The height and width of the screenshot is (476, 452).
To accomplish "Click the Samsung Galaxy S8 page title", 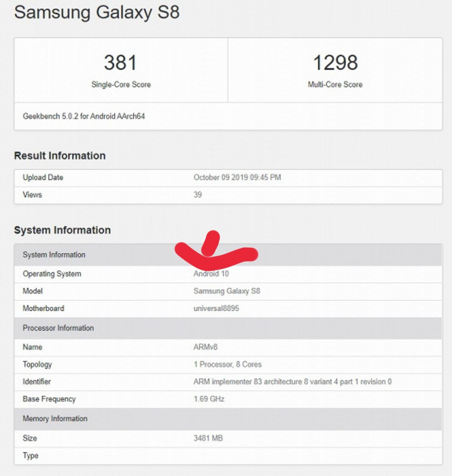I will (x=97, y=12).
